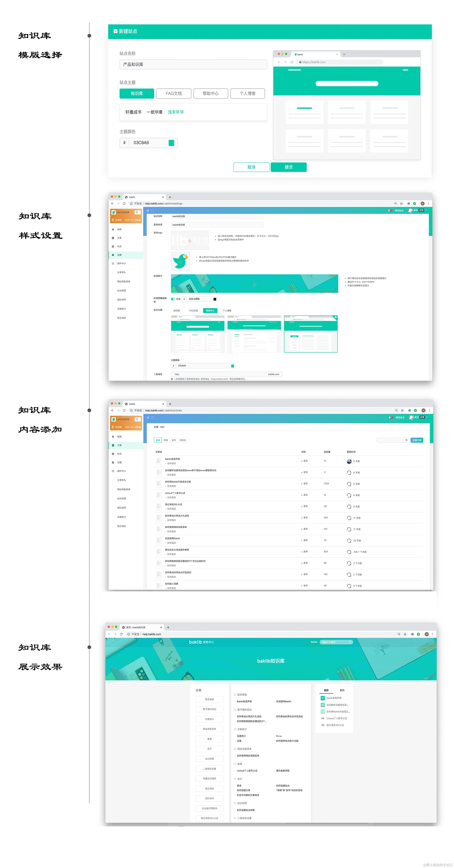Click the 创建文章 button
This screenshot has height=868, width=454.
tap(417, 440)
